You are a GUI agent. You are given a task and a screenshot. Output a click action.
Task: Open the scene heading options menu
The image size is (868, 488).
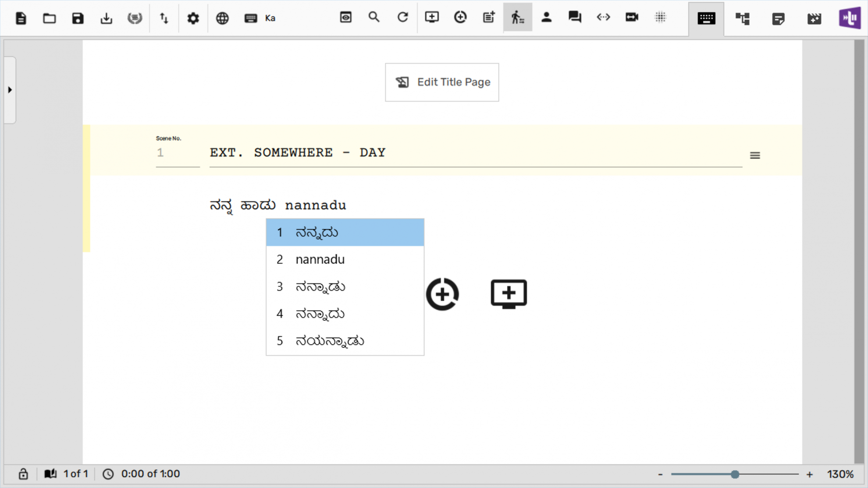pos(754,155)
